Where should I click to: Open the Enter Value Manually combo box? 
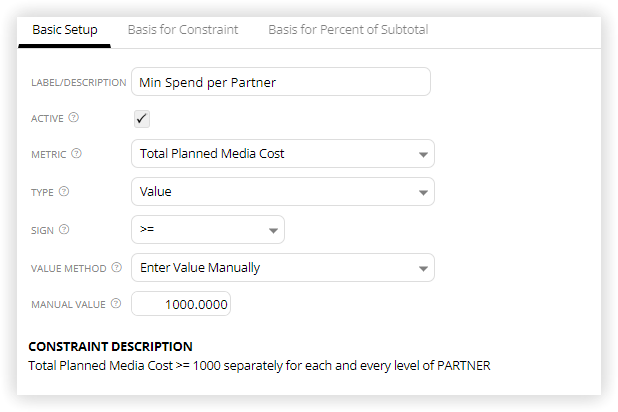[283, 268]
